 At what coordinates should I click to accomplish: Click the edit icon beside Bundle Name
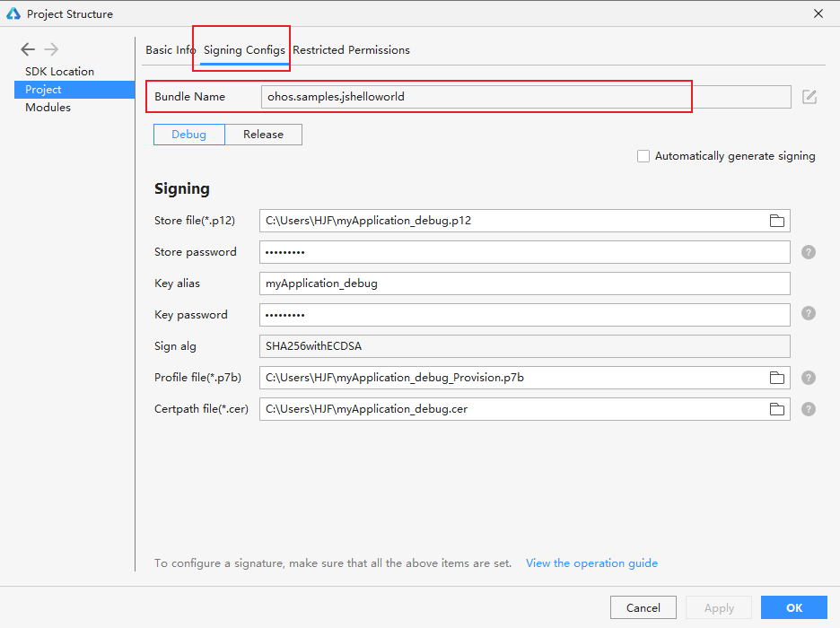coord(809,97)
